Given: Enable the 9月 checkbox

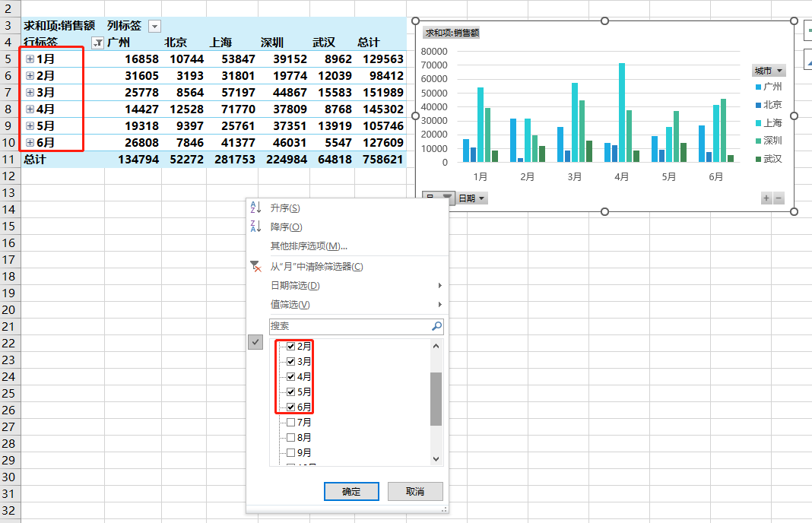Looking at the screenshot, I should click(x=290, y=452).
